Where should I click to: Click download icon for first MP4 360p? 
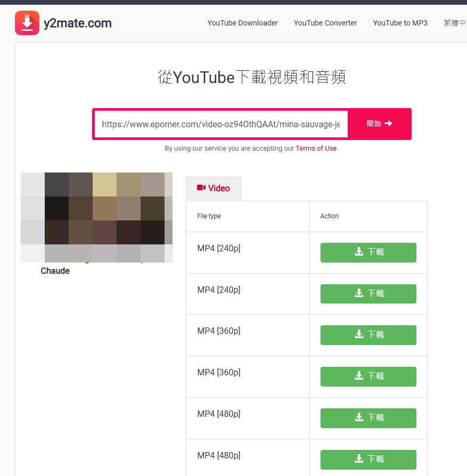click(359, 334)
